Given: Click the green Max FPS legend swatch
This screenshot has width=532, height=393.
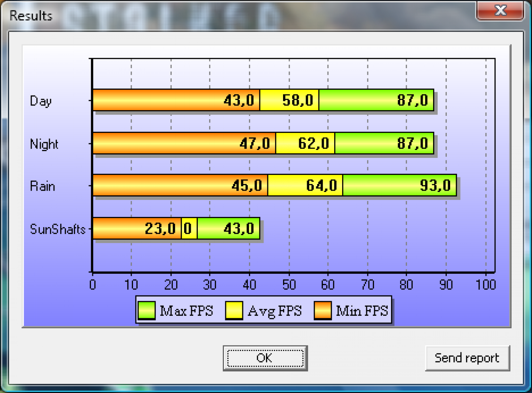Looking at the screenshot, I should coord(146,311).
